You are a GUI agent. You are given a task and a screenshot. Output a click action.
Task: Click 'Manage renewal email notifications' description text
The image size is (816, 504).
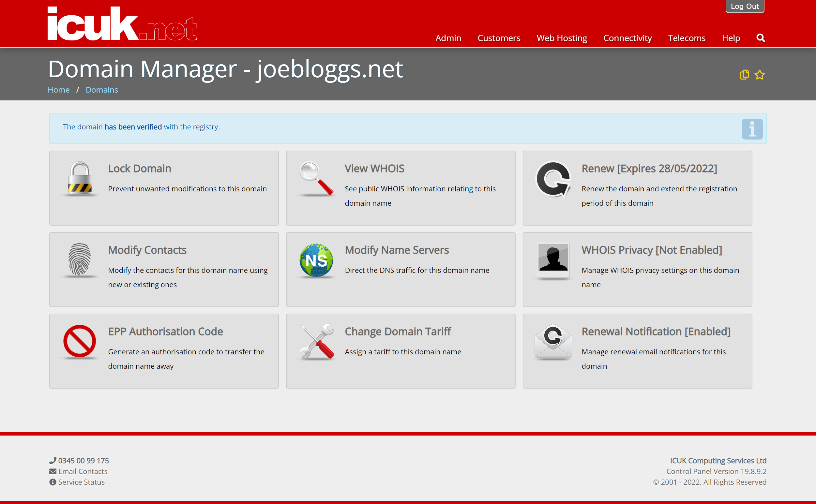pos(654,359)
